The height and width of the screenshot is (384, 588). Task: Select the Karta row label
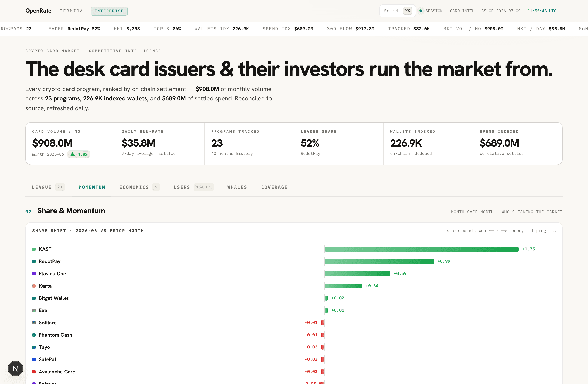tap(45, 286)
